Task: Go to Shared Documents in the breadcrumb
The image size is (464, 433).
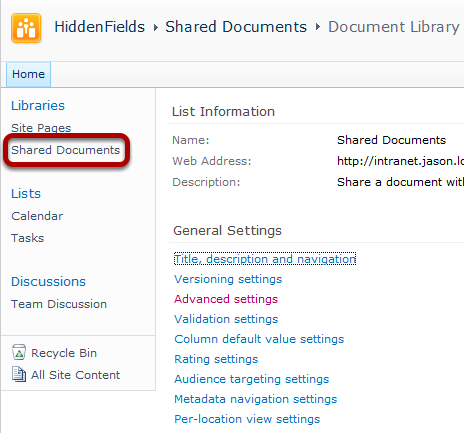Action: click(x=236, y=27)
